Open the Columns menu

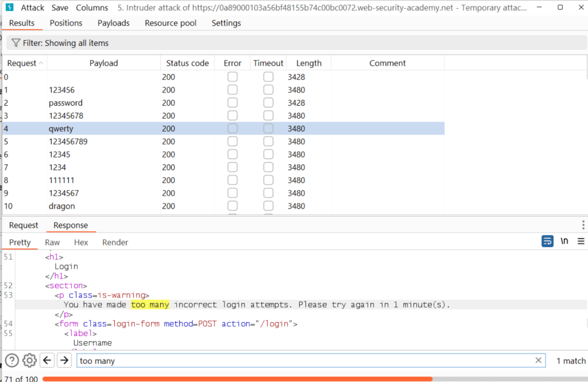92,7
